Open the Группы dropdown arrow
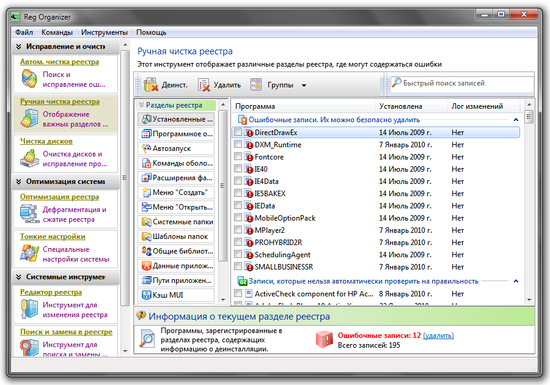Viewport: 550px width, 385px height. (x=304, y=85)
